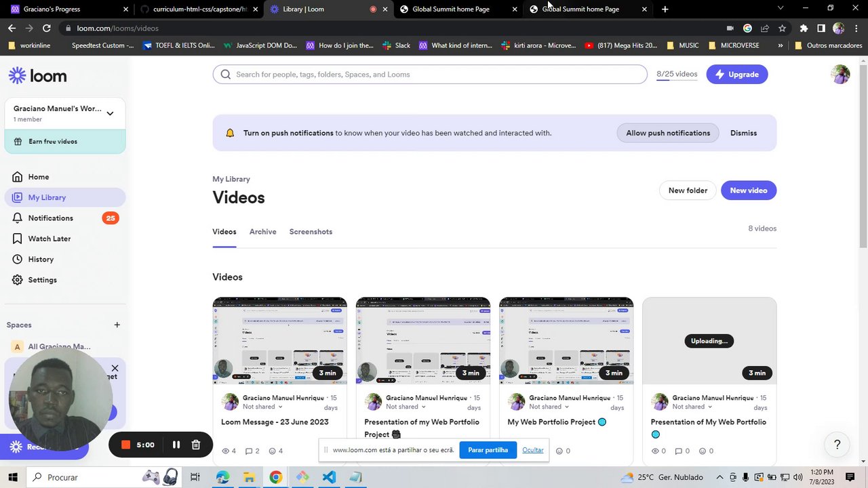Open a new browser tab

665,9
